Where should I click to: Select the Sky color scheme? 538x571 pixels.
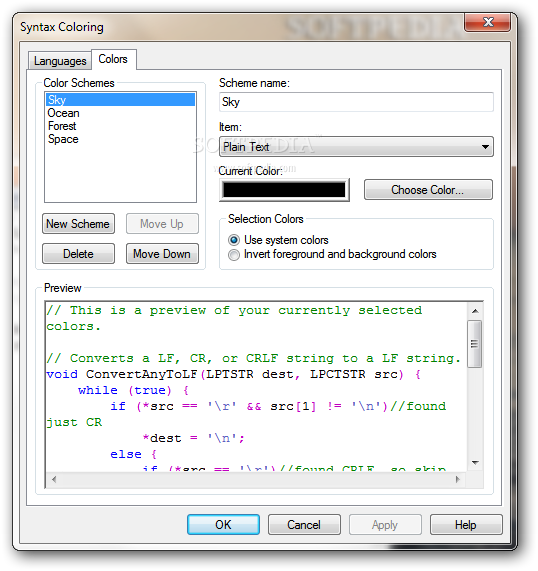coord(120,100)
